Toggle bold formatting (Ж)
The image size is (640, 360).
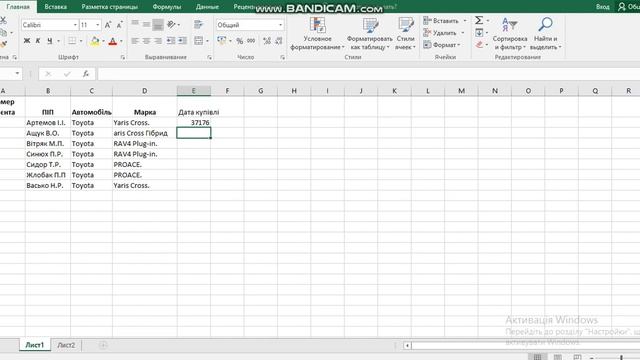[x=27, y=41]
